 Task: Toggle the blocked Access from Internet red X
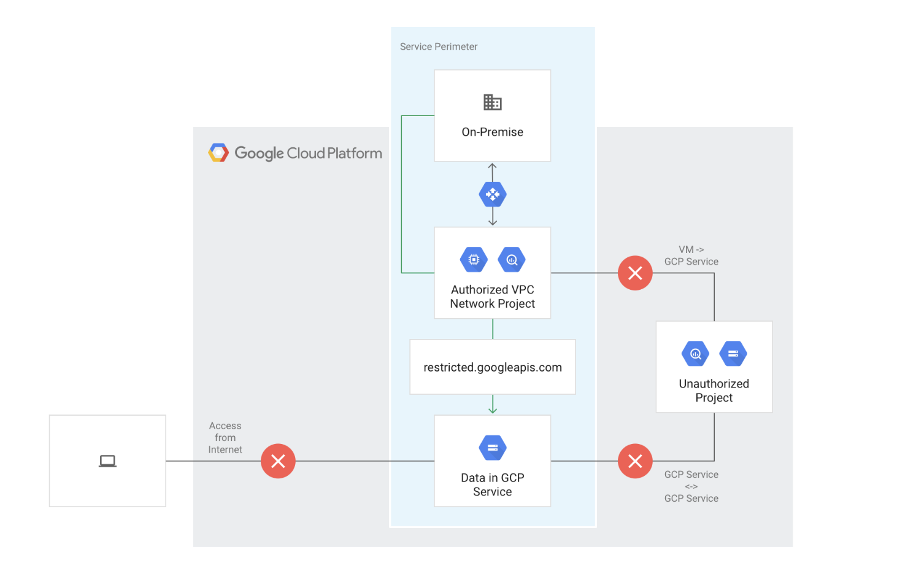tap(278, 461)
